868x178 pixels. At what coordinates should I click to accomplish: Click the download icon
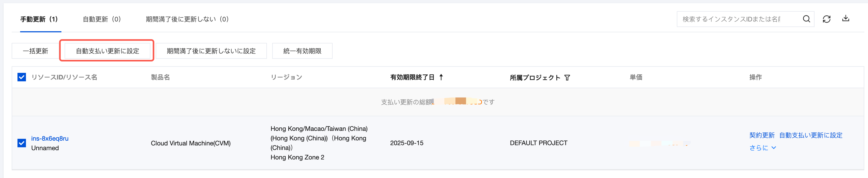tap(845, 19)
